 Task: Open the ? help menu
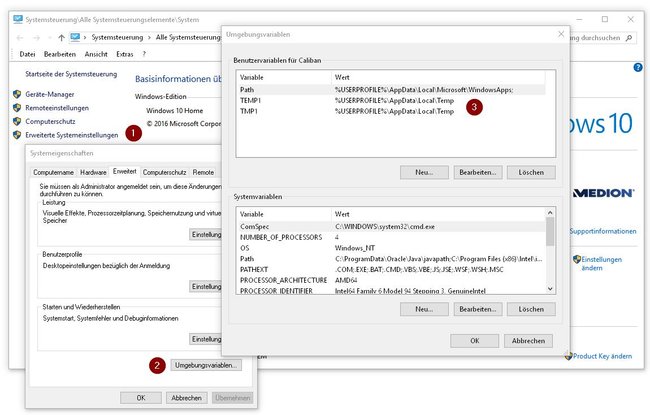point(144,54)
